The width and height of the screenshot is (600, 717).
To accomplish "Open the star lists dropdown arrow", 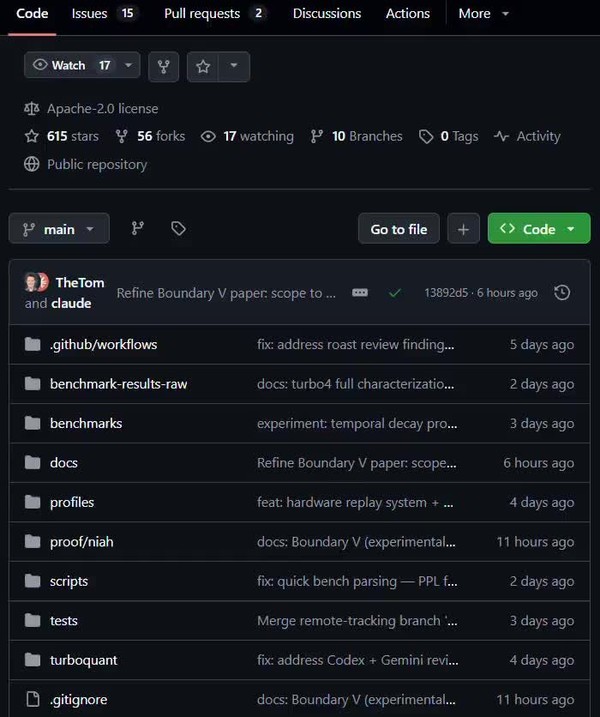I will [234, 66].
